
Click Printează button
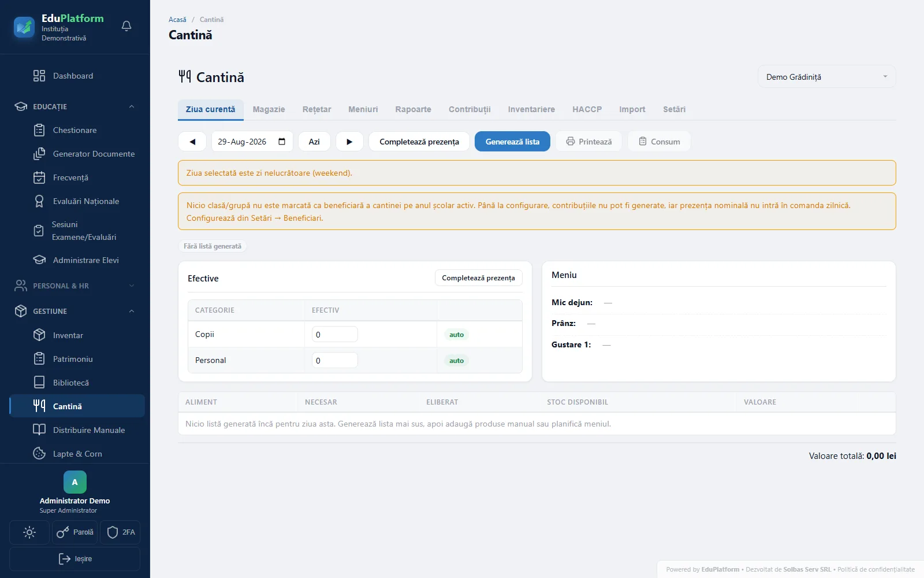[588, 142]
